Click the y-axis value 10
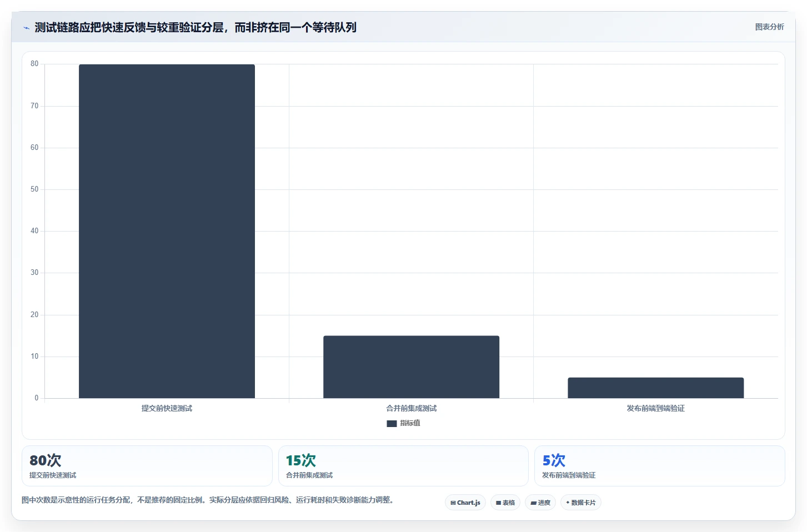Screen dimensions: 807x532 point(34,357)
